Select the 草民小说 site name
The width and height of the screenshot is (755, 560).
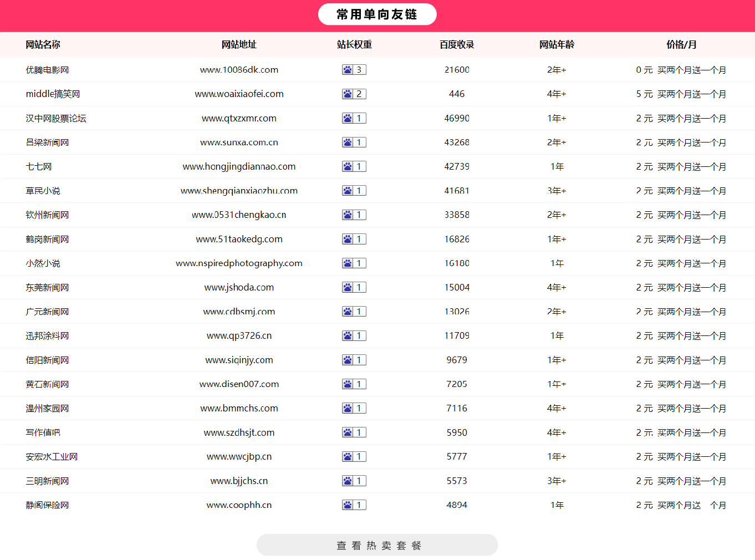pos(43,191)
